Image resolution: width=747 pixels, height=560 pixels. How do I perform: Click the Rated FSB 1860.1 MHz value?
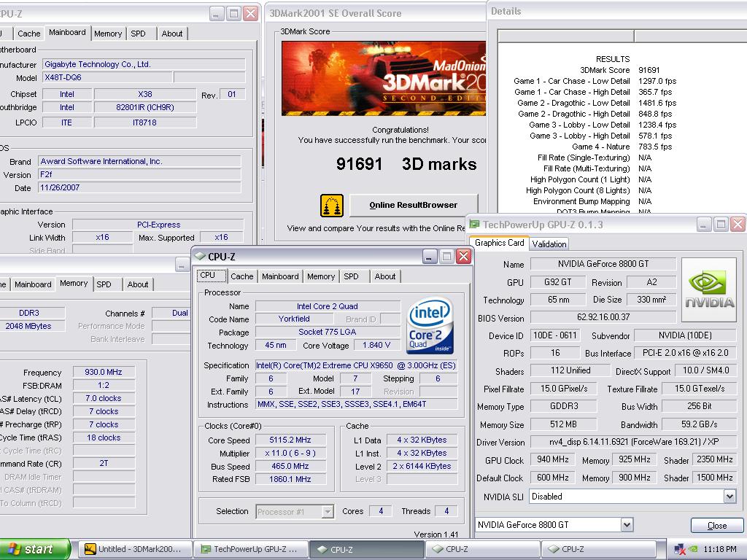[x=290, y=479]
